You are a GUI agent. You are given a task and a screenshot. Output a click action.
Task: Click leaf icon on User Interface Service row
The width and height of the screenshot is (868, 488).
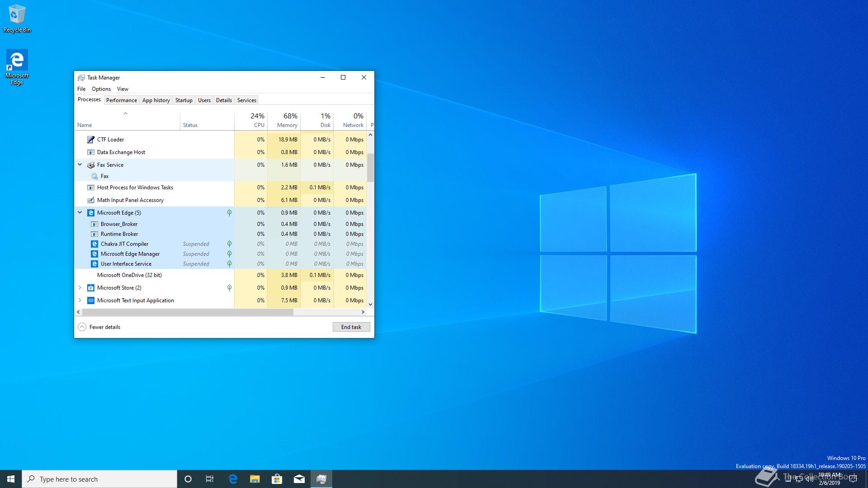point(229,264)
